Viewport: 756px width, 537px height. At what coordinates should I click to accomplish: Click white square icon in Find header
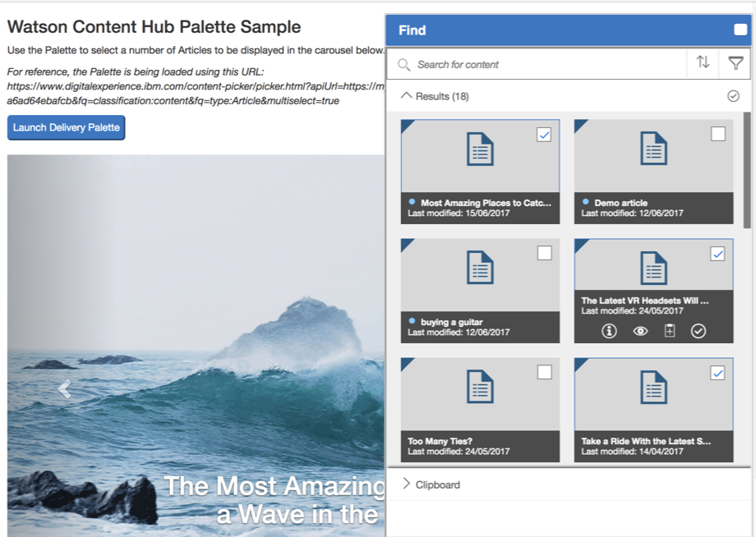[x=740, y=30]
